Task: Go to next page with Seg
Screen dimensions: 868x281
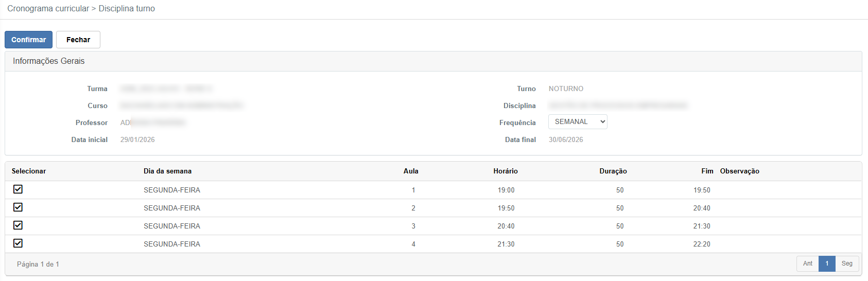Action: click(847, 264)
